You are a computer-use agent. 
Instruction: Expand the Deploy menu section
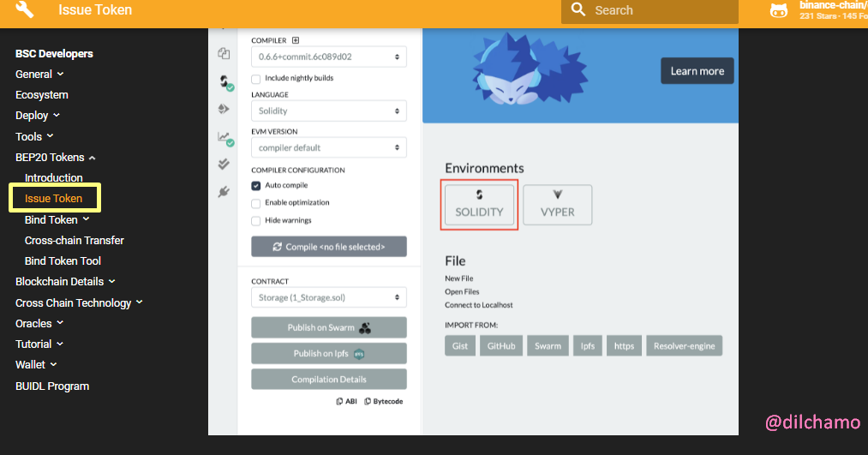click(x=38, y=116)
